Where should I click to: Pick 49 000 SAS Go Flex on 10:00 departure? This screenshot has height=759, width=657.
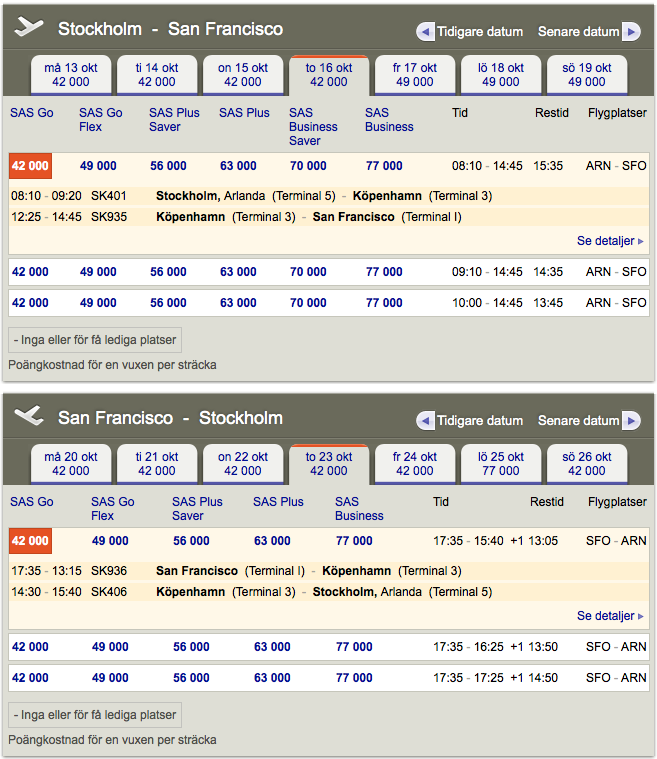[x=98, y=303]
